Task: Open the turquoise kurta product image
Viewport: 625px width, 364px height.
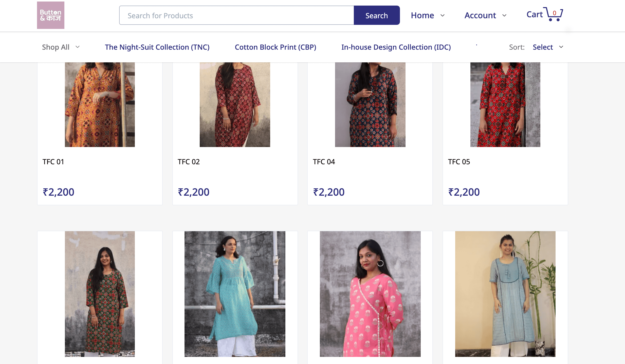Action: (x=235, y=294)
